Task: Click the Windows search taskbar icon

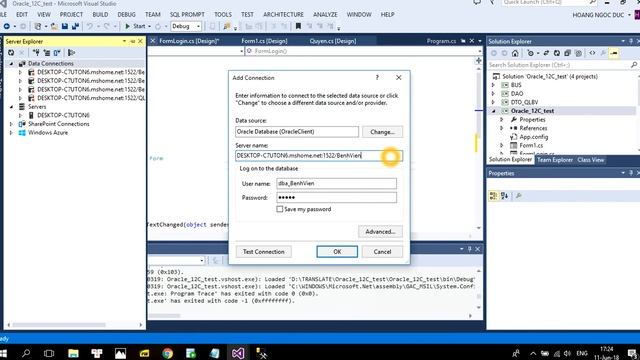Action: (x=26, y=353)
